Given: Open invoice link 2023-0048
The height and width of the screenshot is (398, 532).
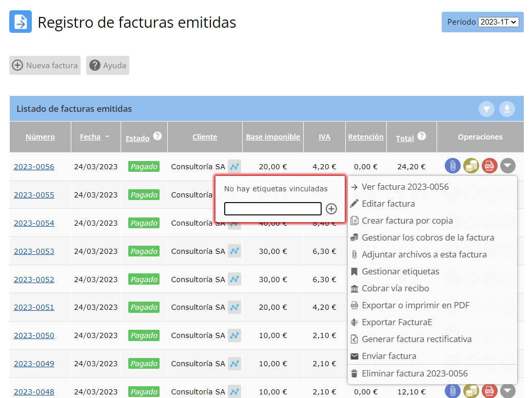Looking at the screenshot, I should point(34,391).
